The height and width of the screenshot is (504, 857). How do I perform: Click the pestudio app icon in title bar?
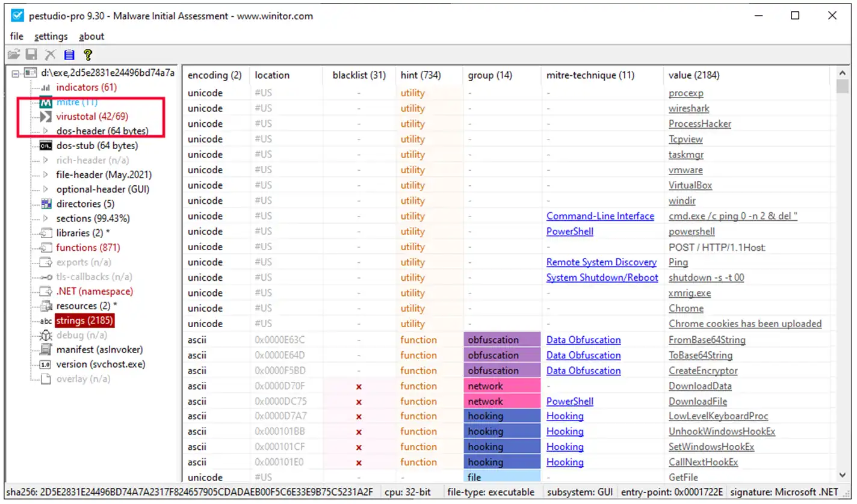17,16
